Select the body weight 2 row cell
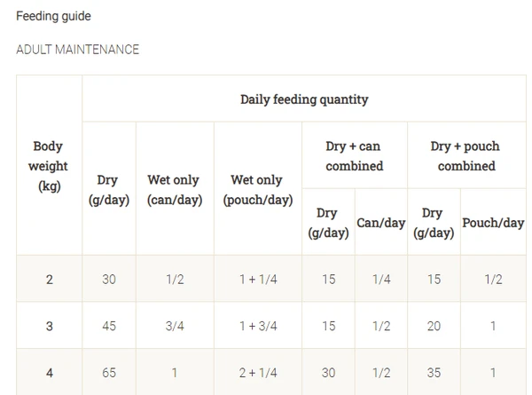Image resolution: width=532 pixels, height=395 pixels. [x=49, y=279]
